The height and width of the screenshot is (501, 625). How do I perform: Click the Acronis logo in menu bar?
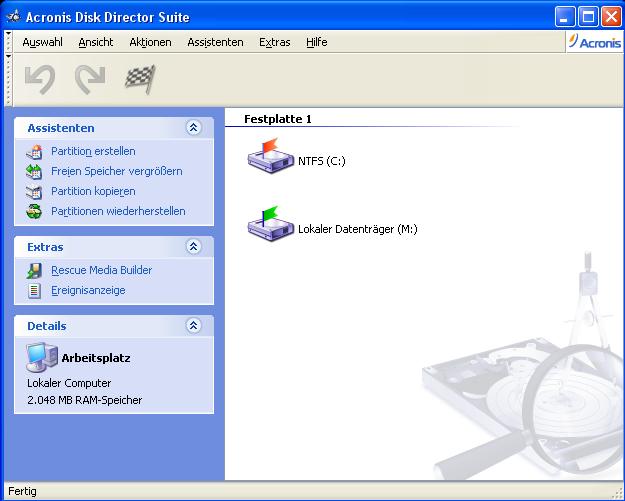point(594,42)
